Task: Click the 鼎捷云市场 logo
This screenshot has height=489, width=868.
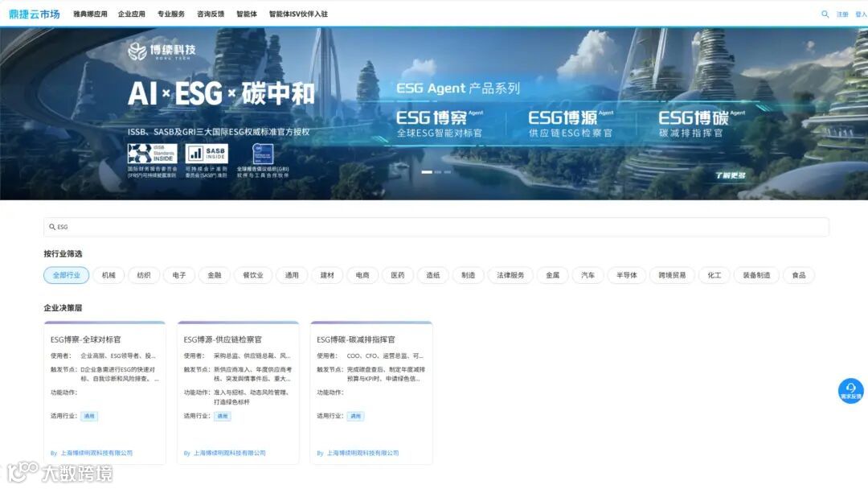Action: (35, 14)
